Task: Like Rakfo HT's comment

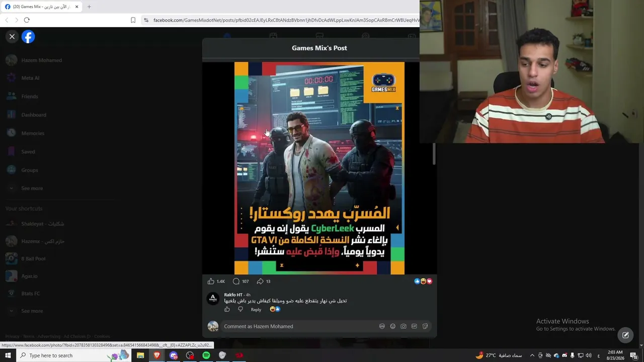Action: click(x=227, y=309)
